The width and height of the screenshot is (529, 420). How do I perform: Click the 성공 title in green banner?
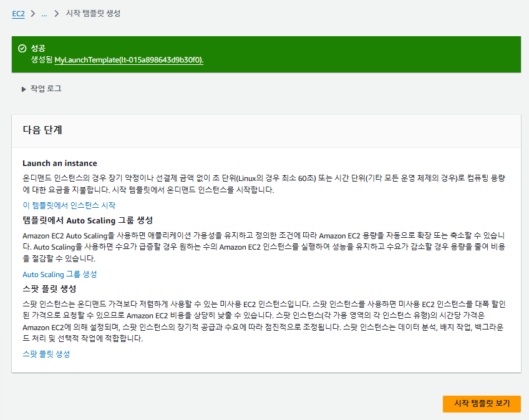pyautogui.click(x=38, y=48)
